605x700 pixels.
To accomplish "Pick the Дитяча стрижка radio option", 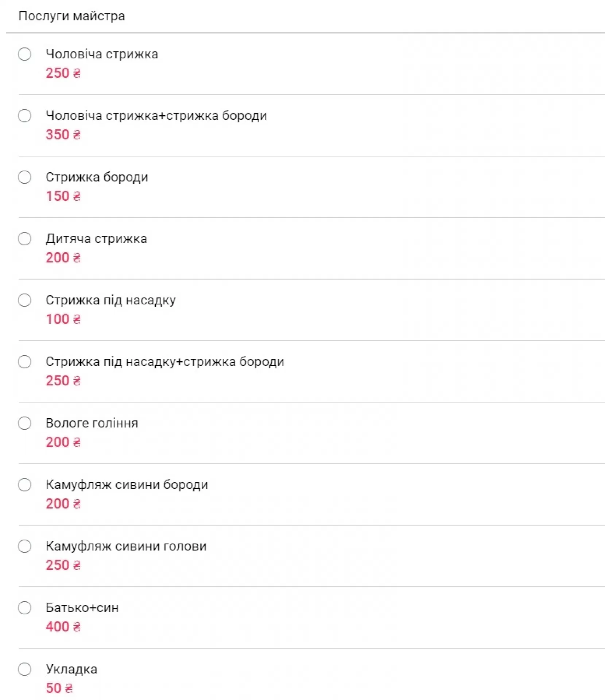I will point(24,239).
